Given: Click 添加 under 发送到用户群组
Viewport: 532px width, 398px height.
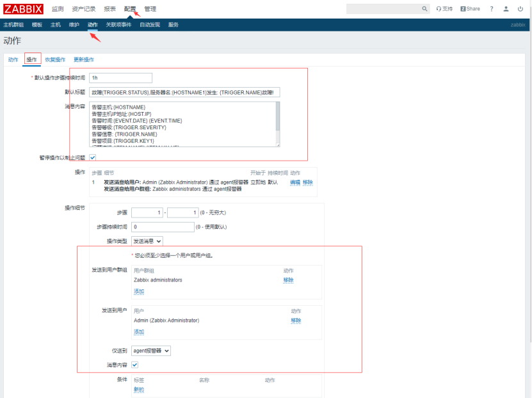Looking at the screenshot, I should tap(139, 291).
